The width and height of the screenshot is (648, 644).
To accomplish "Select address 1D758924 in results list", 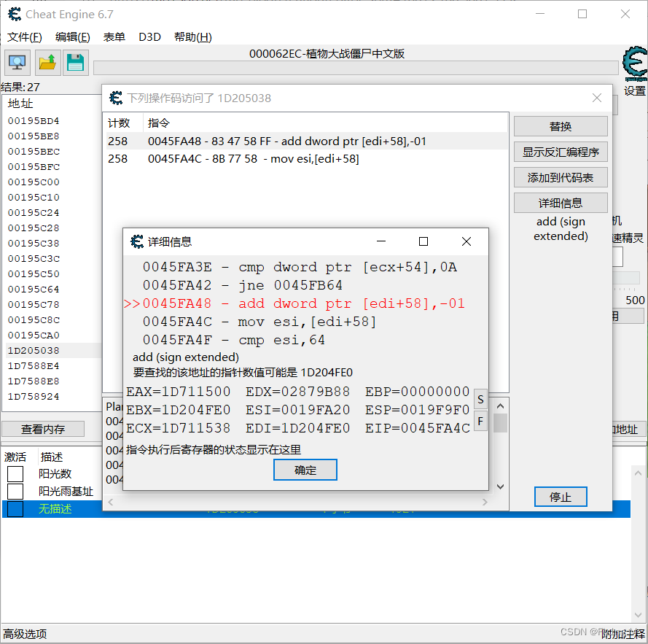I will [x=34, y=396].
